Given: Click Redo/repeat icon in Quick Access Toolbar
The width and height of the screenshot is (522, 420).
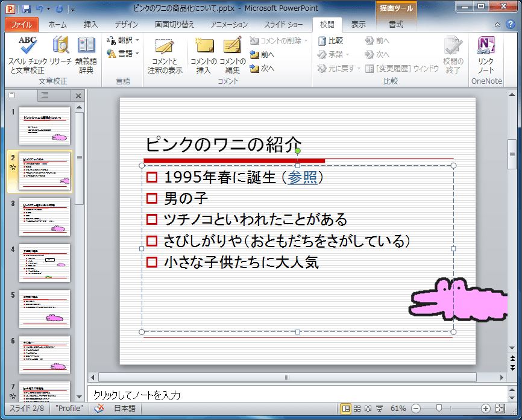Looking at the screenshot, I should [x=59, y=9].
